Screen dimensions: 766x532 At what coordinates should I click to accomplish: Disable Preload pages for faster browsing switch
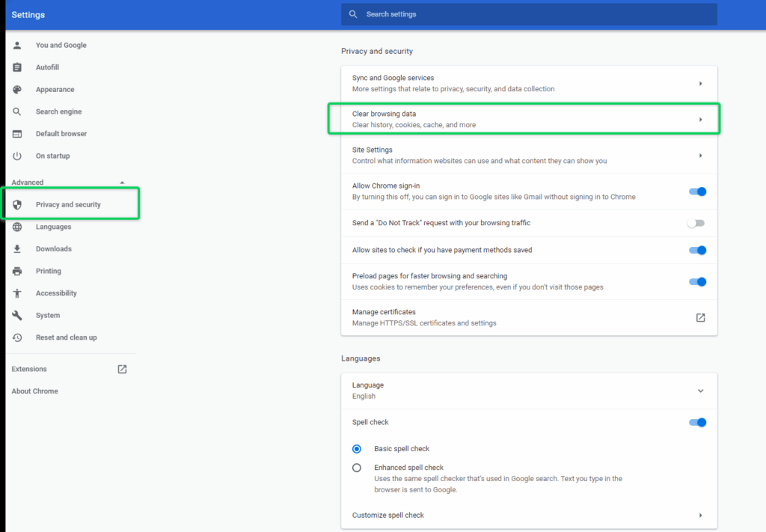[697, 282]
